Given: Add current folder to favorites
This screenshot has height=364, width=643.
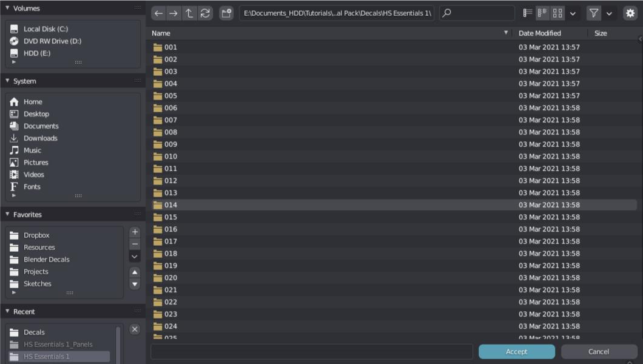Looking at the screenshot, I should point(135,232).
